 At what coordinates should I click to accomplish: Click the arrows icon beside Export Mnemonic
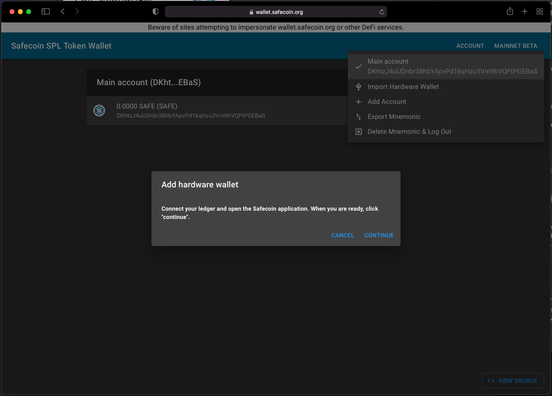pos(358,117)
